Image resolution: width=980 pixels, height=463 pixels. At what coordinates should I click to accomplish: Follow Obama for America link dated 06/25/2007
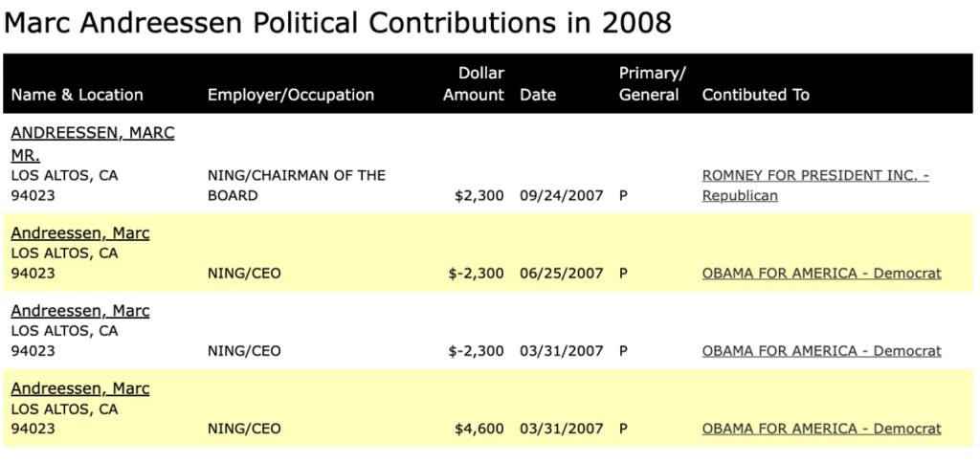821,274
